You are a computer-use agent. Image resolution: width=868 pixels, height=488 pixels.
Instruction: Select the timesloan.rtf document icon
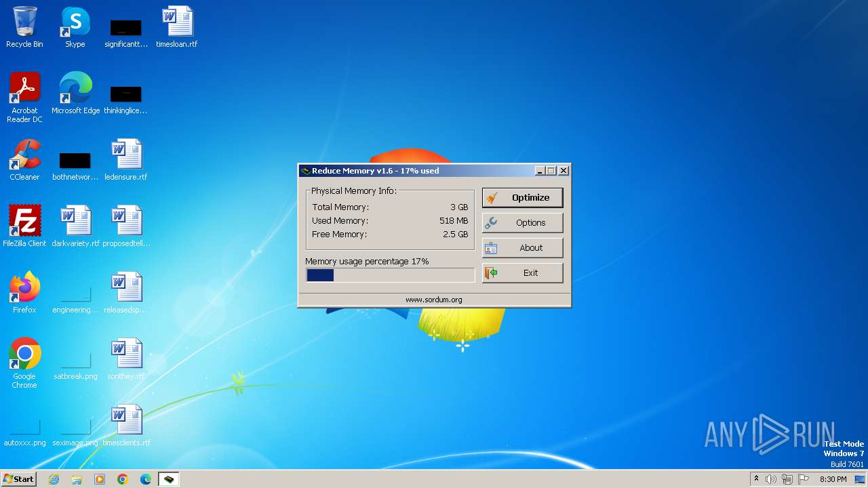(x=177, y=27)
